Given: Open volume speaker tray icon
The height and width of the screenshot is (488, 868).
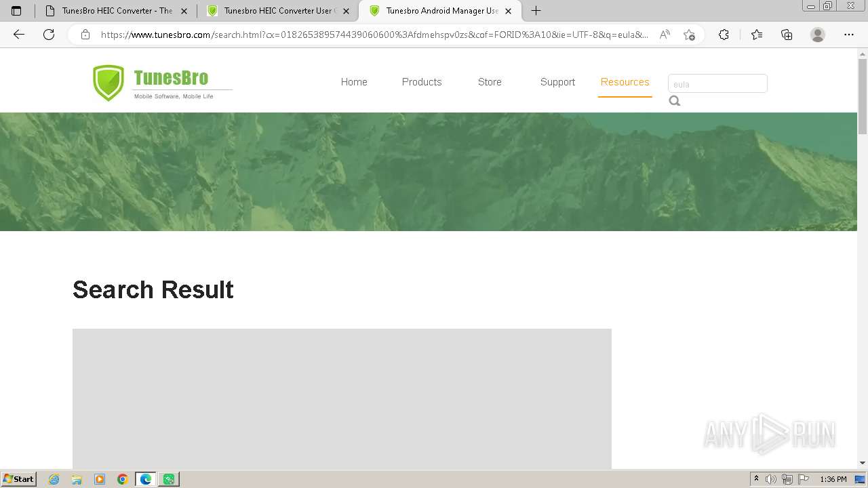Looking at the screenshot, I should coord(771,479).
